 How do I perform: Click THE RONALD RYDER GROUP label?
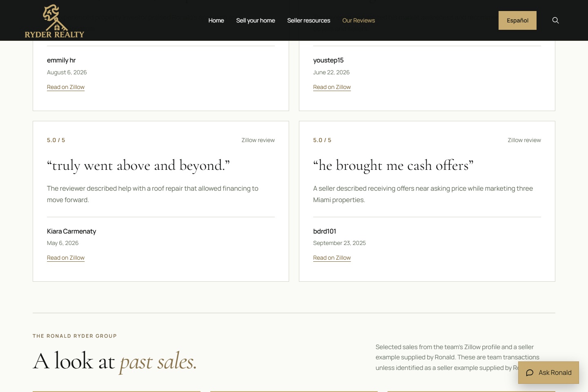tap(75, 336)
